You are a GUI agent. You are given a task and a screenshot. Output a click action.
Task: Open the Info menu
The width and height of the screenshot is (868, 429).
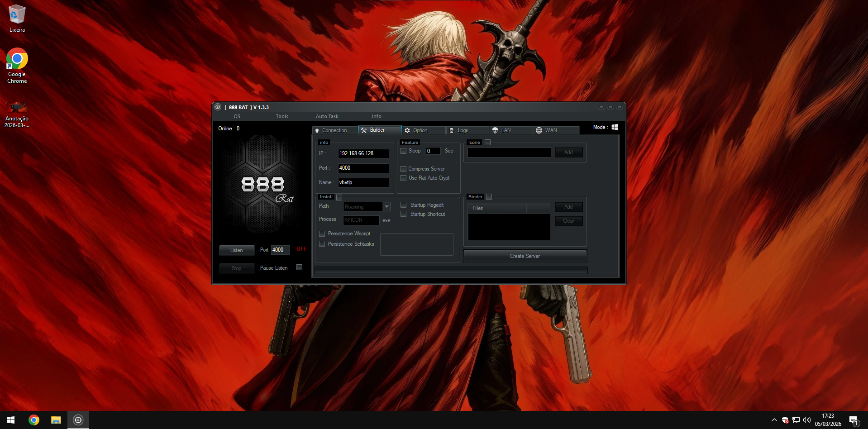(377, 116)
